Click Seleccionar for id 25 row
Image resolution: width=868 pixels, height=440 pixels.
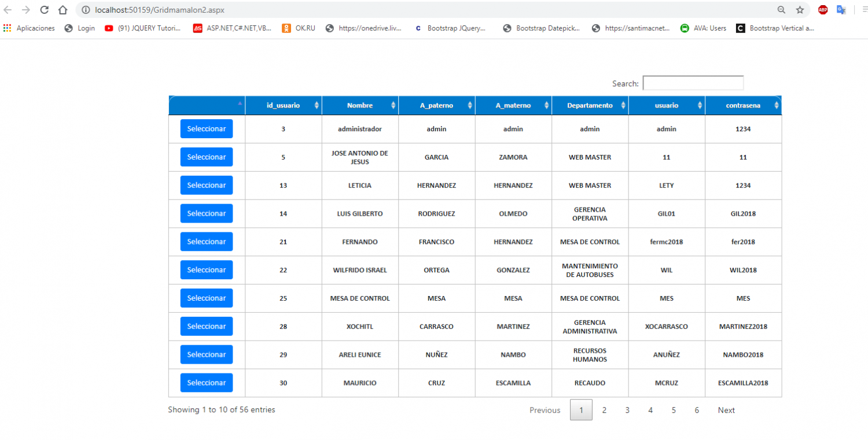pos(207,298)
